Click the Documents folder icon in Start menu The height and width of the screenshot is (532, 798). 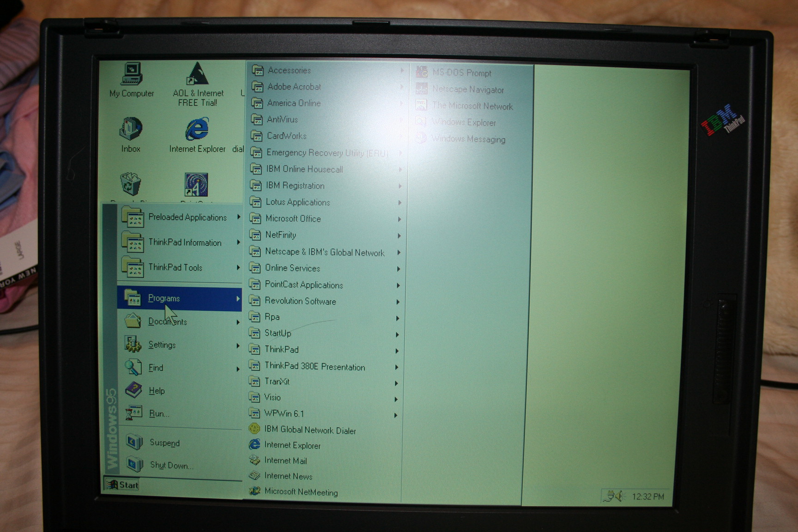(133, 321)
